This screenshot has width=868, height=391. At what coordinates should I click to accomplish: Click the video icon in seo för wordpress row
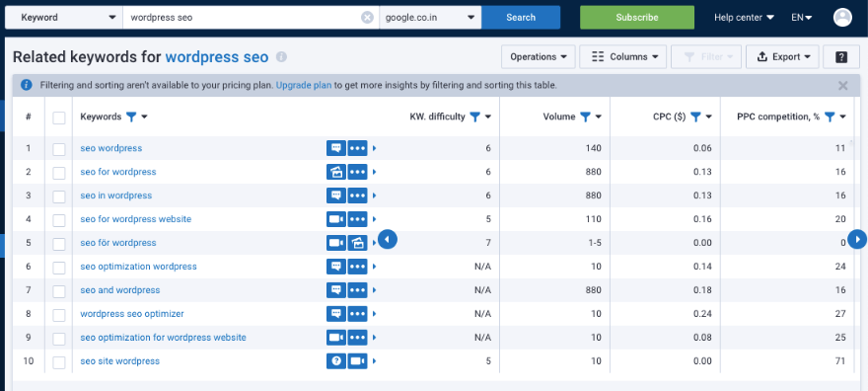click(x=336, y=243)
